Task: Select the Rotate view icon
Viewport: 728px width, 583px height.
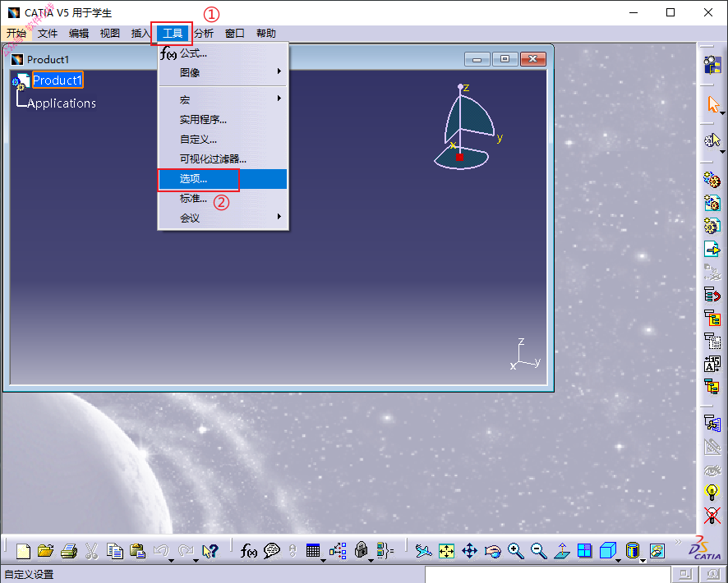Action: point(493,551)
